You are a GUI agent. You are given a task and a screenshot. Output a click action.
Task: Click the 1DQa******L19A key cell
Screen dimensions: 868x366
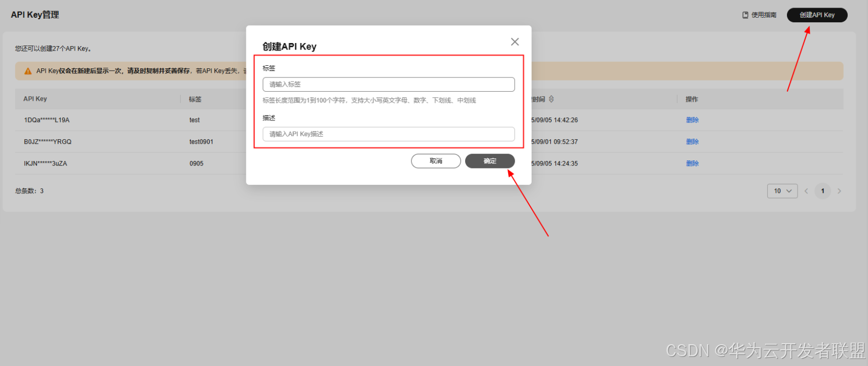pyautogui.click(x=47, y=120)
